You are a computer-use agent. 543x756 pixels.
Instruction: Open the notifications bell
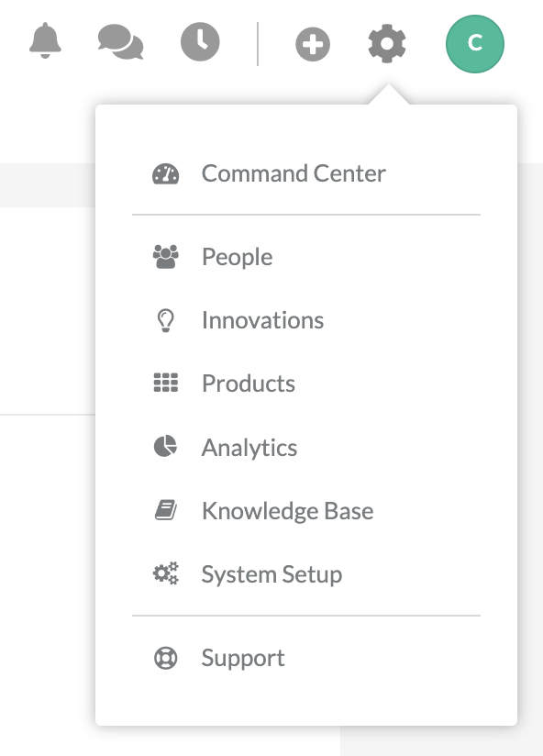[x=45, y=40]
